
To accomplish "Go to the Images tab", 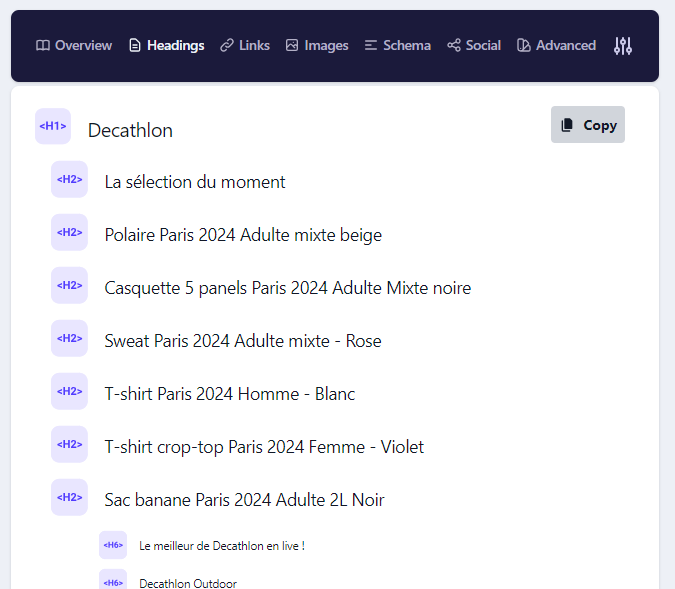I will coord(317,45).
